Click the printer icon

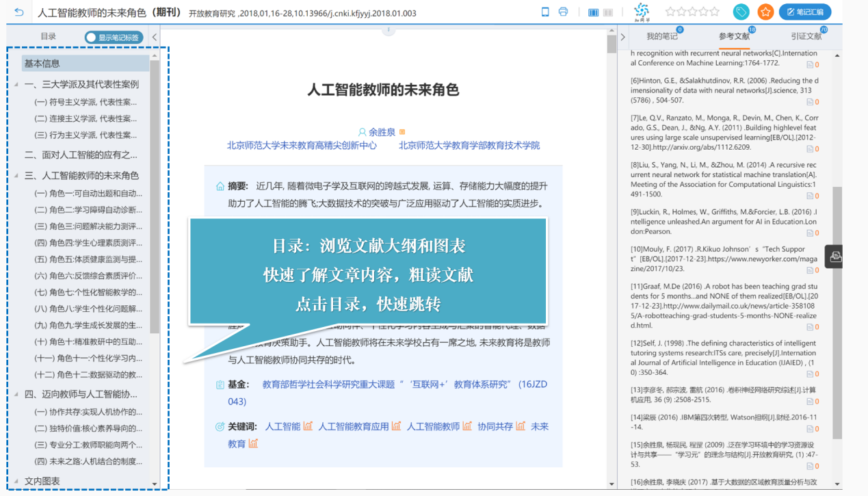coord(563,12)
